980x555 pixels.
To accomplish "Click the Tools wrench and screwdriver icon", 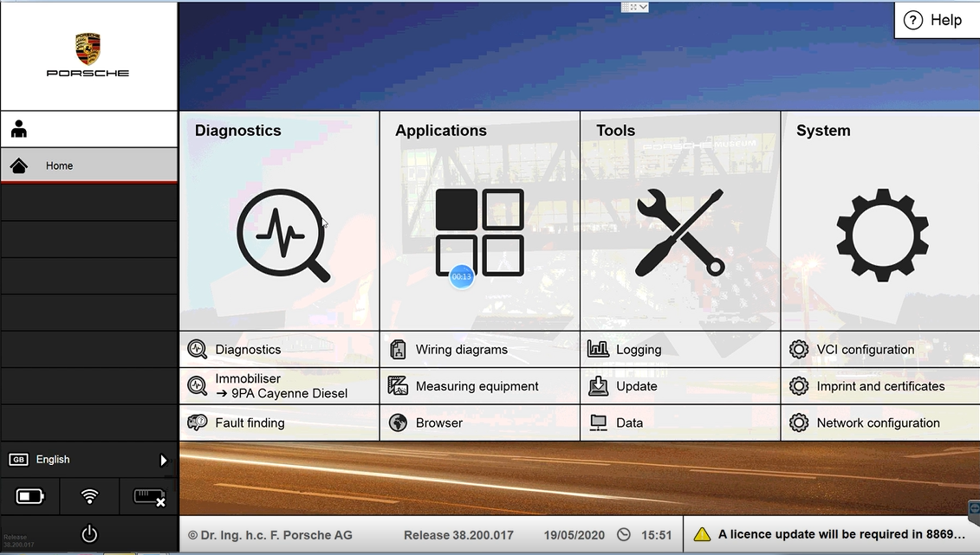I will 680,233.
